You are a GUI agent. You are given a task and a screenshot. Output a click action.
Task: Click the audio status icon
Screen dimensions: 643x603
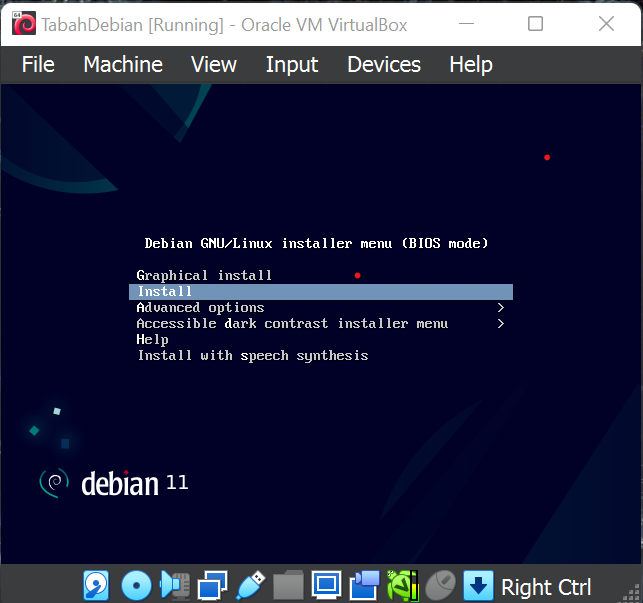coord(175,585)
